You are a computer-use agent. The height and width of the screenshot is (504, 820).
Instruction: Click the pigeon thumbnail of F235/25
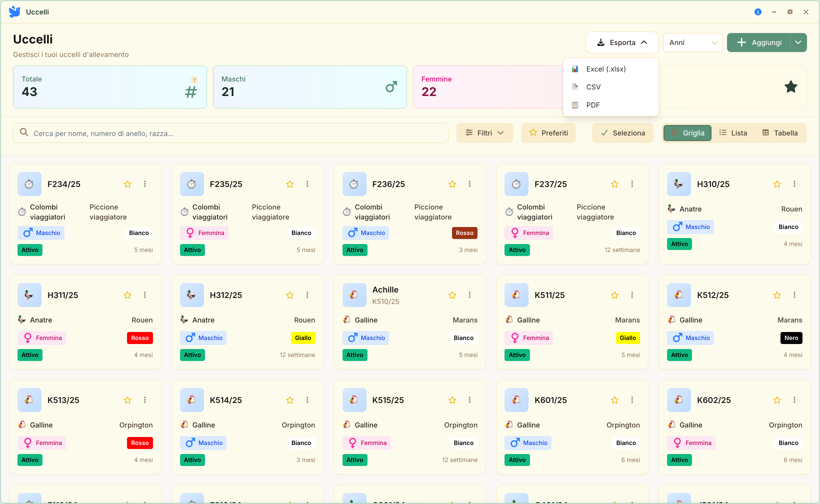tap(192, 184)
